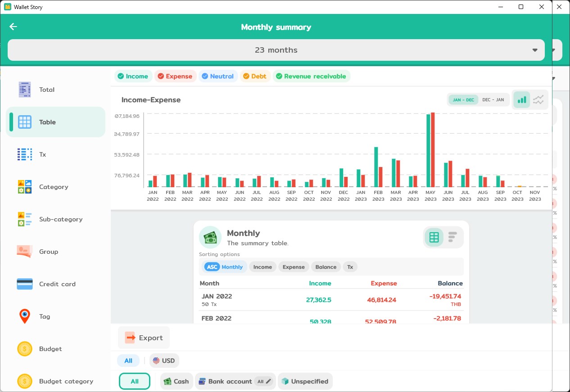This screenshot has width=570, height=392.
Task: Open the Tag sidebar item
Action: [56, 316]
